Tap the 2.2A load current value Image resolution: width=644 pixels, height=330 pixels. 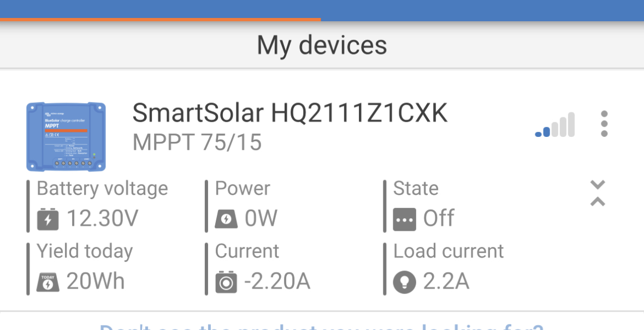pyautogui.click(x=446, y=281)
